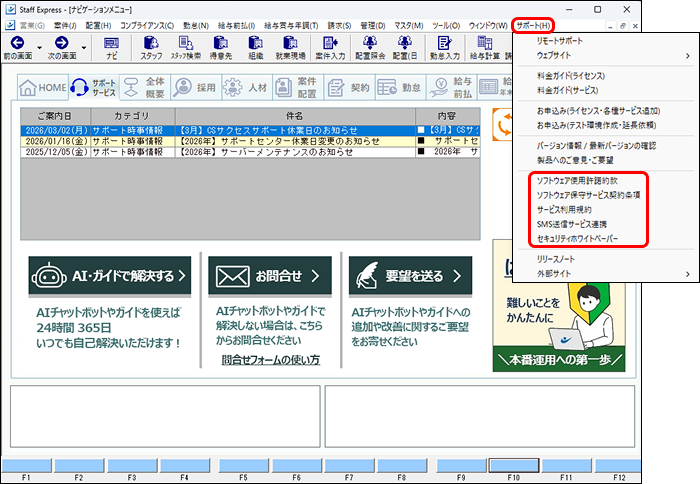The width and height of the screenshot is (700, 484).
Task: Open バージョン情報 / 最新バージョンの確認
Action: point(596,146)
